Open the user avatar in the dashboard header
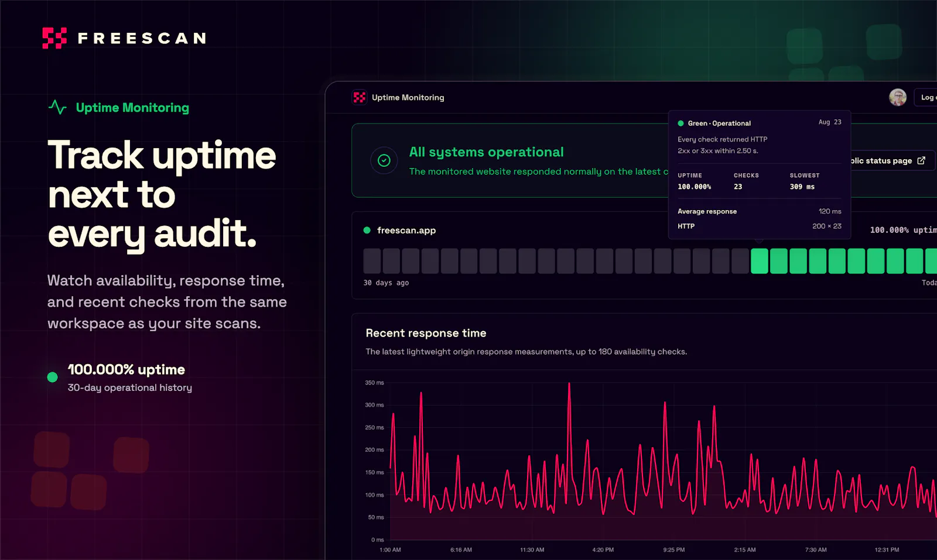The height and width of the screenshot is (560, 937). pyautogui.click(x=898, y=97)
